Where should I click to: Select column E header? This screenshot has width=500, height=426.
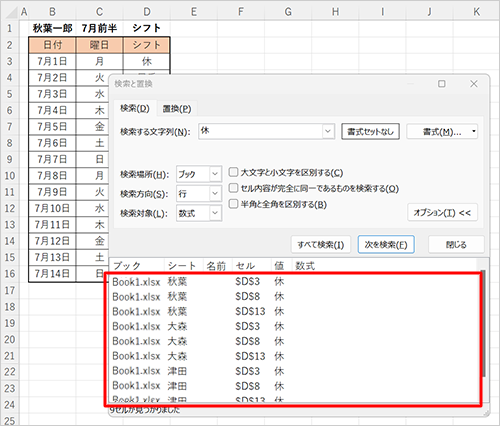(x=194, y=12)
